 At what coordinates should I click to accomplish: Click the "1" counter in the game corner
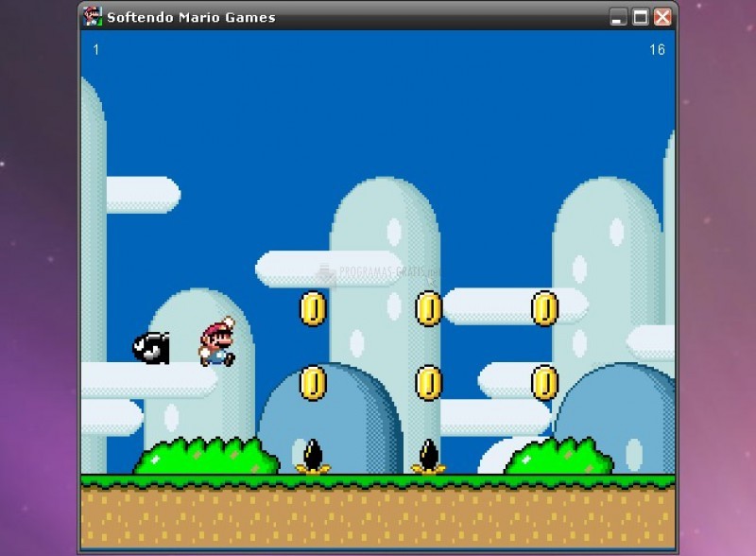tap(96, 50)
